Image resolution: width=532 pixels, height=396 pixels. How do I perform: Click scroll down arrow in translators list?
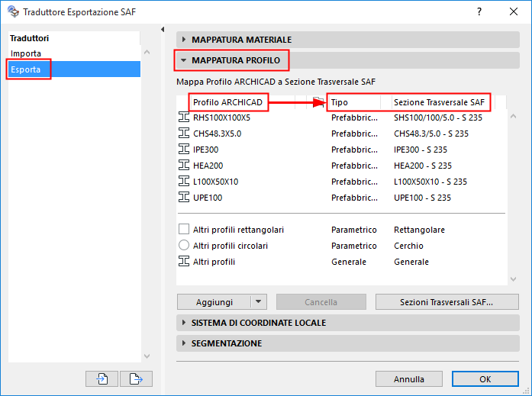pyautogui.click(x=147, y=356)
